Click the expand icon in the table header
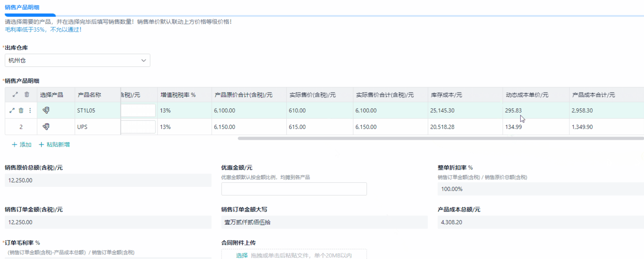644x259 pixels. coord(15,94)
